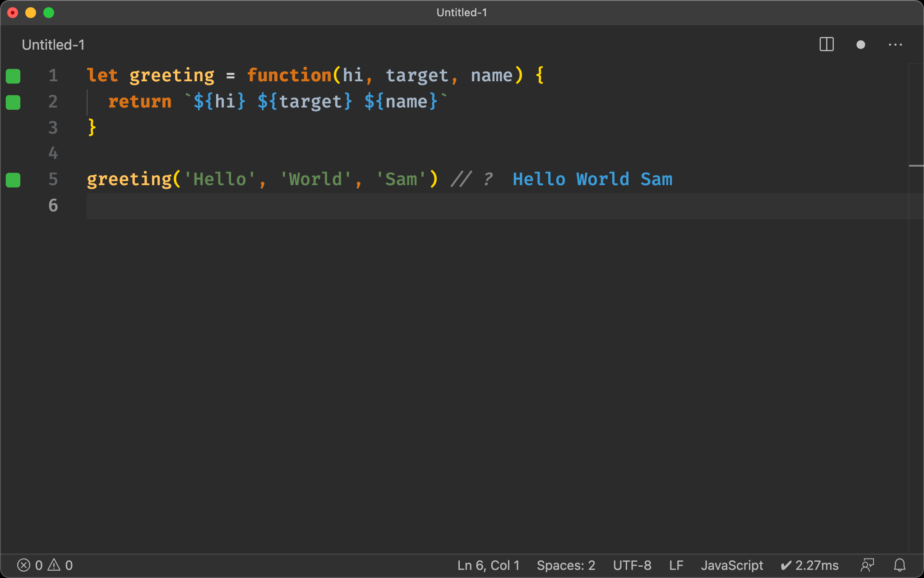Click the unsaved changes dot on Untitled-1
Screen dimensions: 924x578
(861, 44)
